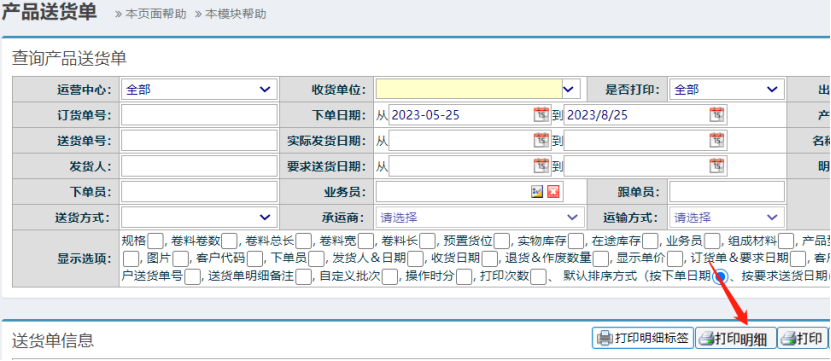Viewport: 831px width, 361px height.
Task: Open calendar for 实际发货日期 start date
Action: click(x=542, y=140)
